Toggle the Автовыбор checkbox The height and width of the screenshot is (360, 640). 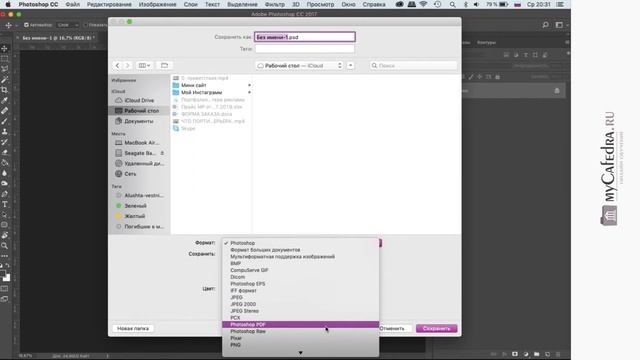click(26, 25)
